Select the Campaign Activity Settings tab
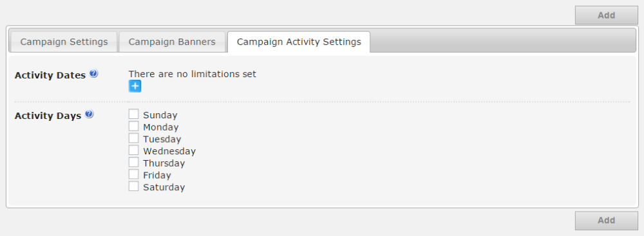Screen dimensions: 644x236 coord(299,42)
